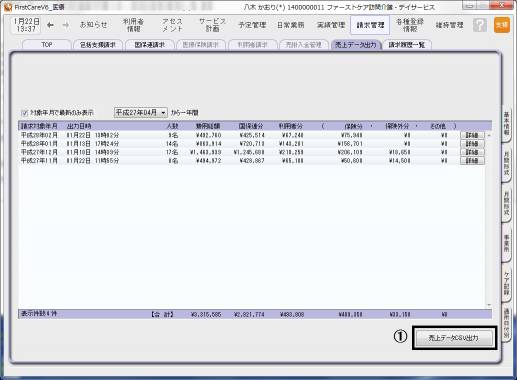The height and width of the screenshot is (380, 517).
Task: Toggle the latest-only display checkbox
Action: [24, 113]
